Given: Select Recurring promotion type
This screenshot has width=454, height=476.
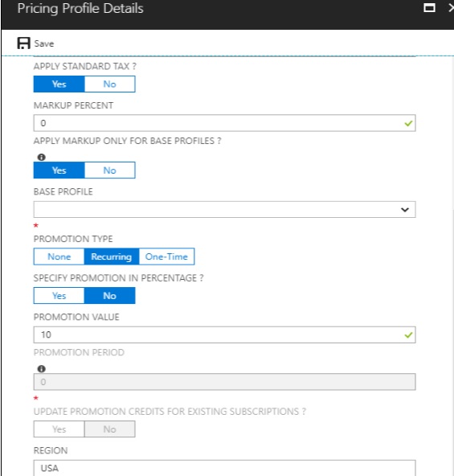Looking at the screenshot, I should [112, 256].
